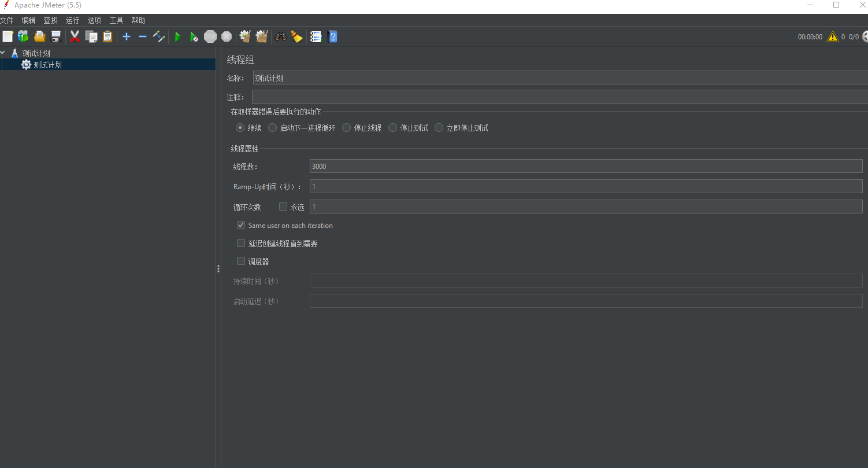868x468 pixels.
Task: Click the 线程属性 section label
Action: click(x=244, y=149)
